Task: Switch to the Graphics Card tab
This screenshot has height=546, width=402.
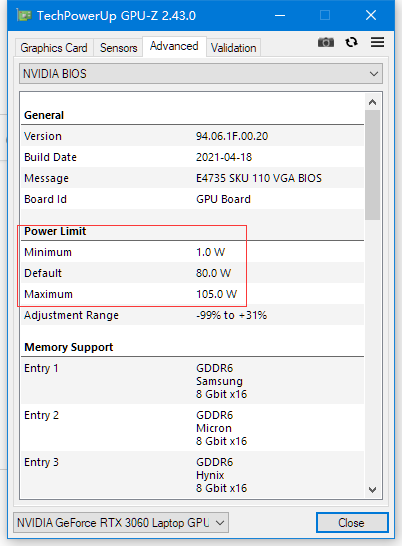Action: click(x=54, y=48)
